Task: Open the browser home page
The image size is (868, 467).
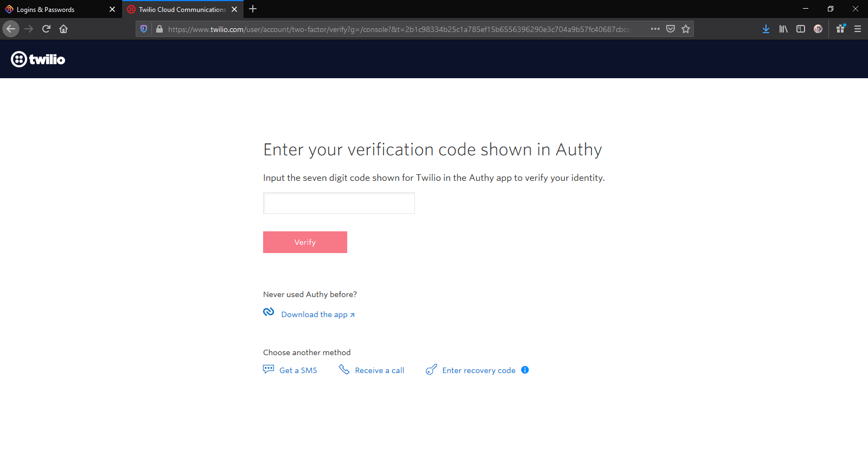Action: point(63,29)
